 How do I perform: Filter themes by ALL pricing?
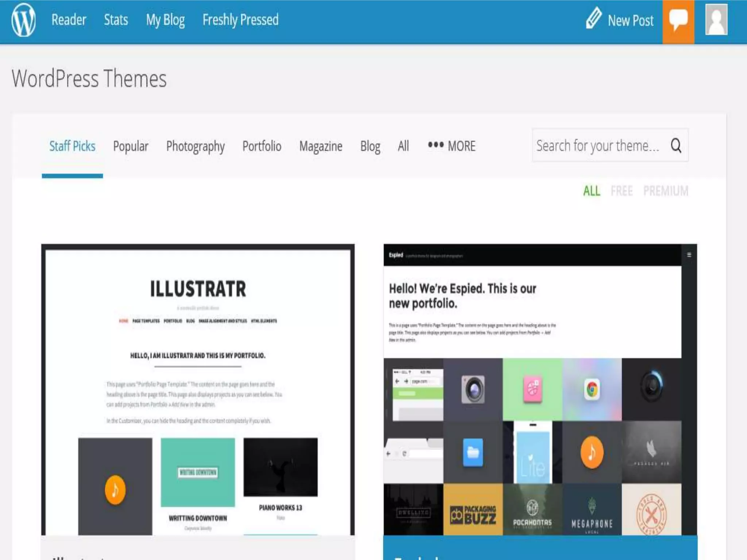[x=591, y=191]
